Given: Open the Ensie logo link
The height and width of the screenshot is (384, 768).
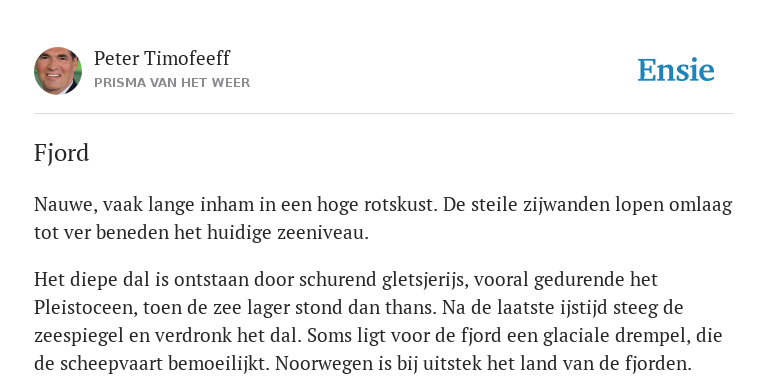Looking at the screenshot, I should [x=676, y=70].
